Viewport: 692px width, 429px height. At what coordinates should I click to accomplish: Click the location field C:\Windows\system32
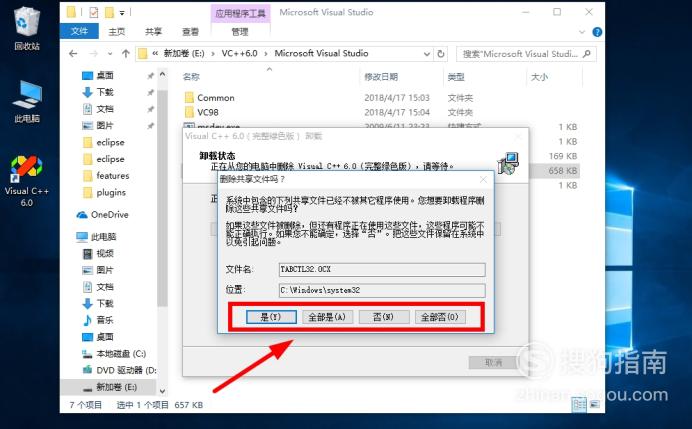pos(382,290)
